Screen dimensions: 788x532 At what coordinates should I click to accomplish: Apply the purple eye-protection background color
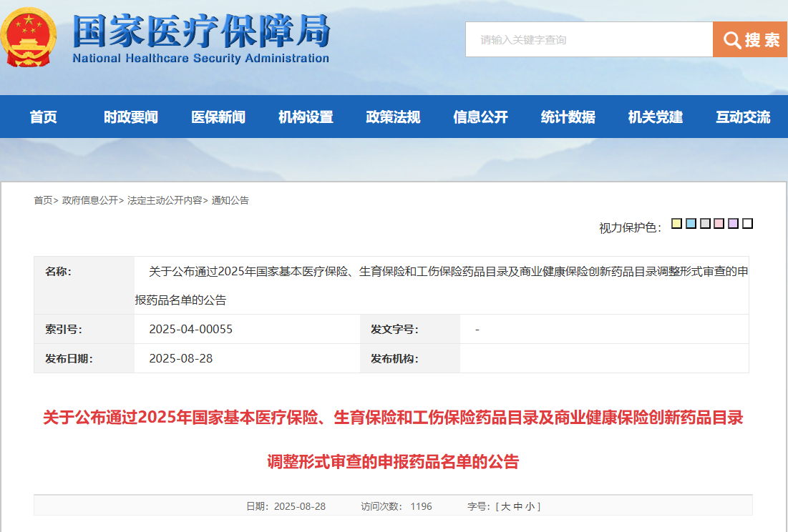coord(733,224)
